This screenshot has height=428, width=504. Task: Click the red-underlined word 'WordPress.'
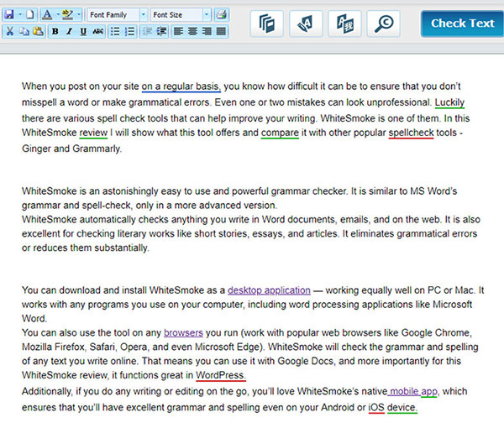point(221,375)
